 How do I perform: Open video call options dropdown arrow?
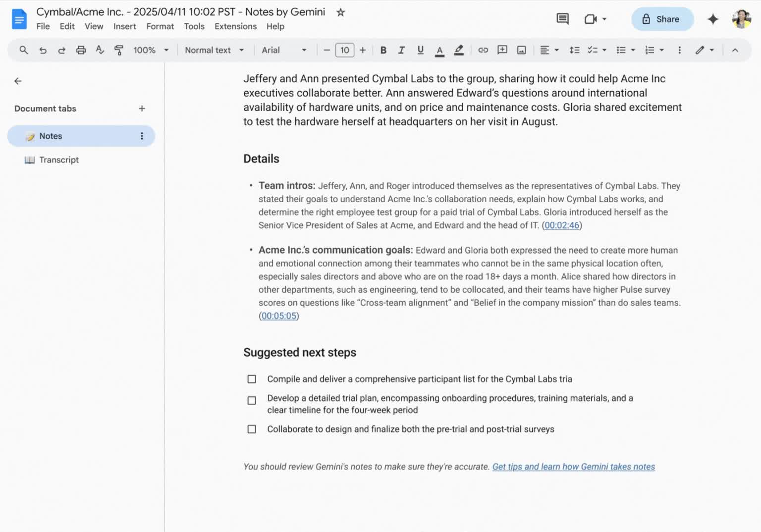click(x=604, y=19)
